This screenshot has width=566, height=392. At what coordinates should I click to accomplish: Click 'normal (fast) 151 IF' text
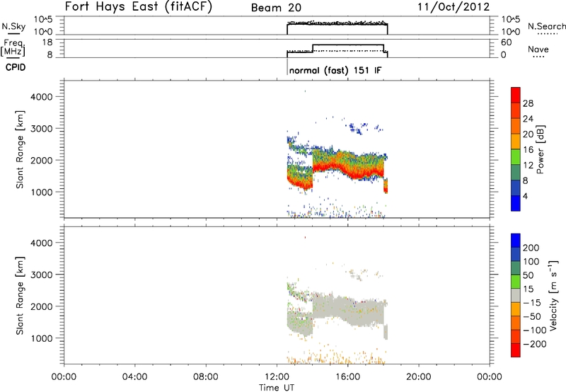click(335, 70)
